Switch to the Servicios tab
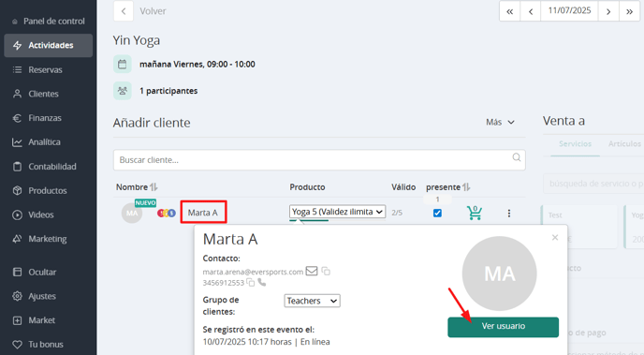Image resolution: width=644 pixels, height=355 pixels. pyautogui.click(x=575, y=144)
